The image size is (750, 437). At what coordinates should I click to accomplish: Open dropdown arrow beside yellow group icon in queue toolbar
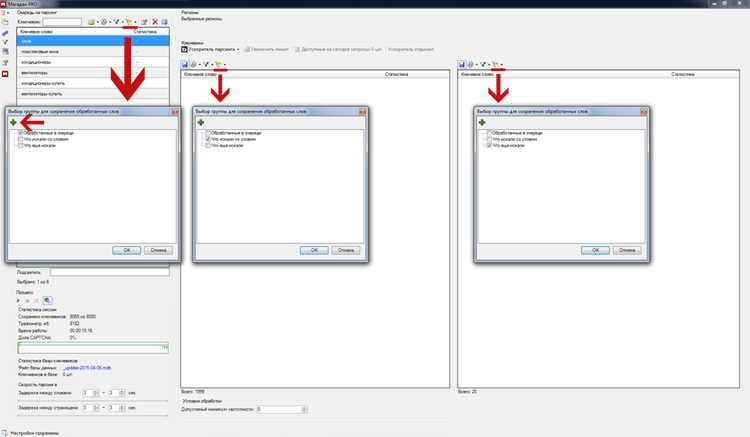135,22
